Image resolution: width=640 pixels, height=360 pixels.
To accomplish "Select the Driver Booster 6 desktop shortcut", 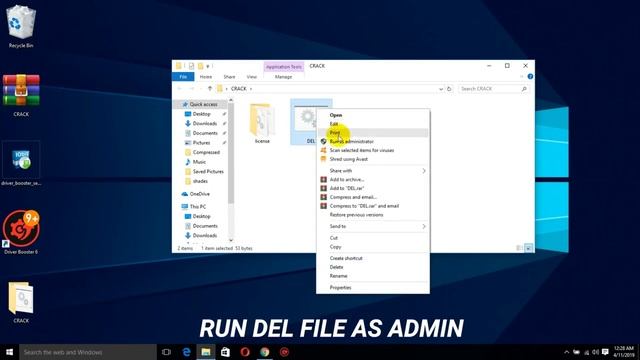I will [x=21, y=232].
